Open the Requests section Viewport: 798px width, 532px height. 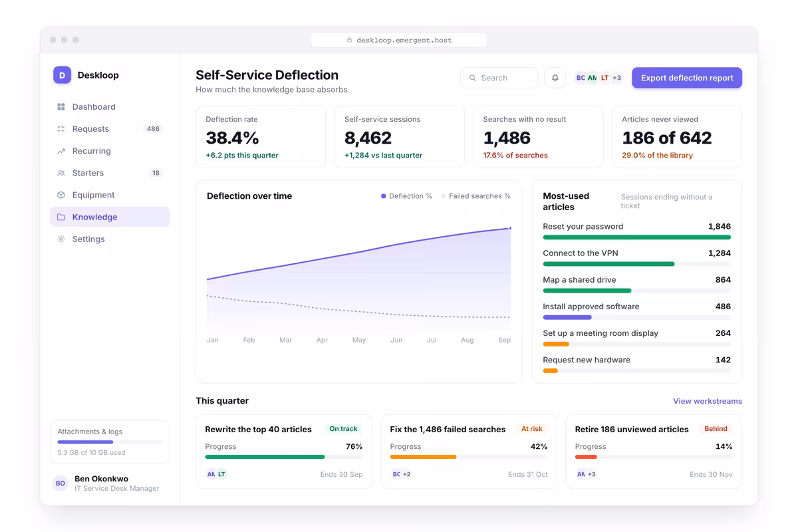(110, 129)
